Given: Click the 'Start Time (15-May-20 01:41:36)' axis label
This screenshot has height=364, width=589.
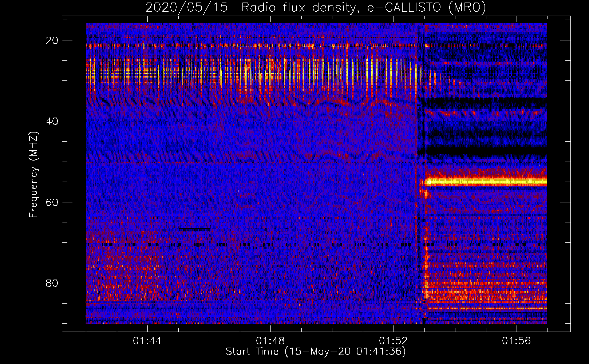Looking at the screenshot, I should pyautogui.click(x=316, y=352).
